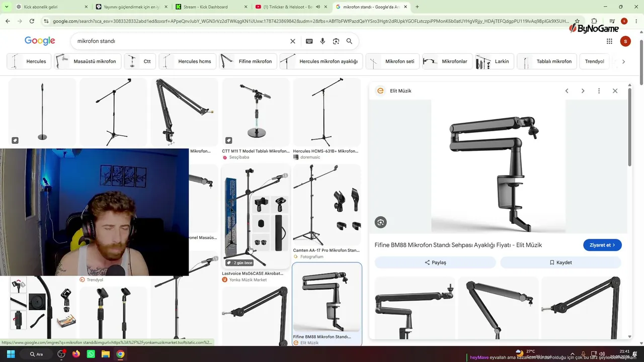Go to the Google logo homepage
Viewport: 644px width, 362px height.
tap(40, 41)
